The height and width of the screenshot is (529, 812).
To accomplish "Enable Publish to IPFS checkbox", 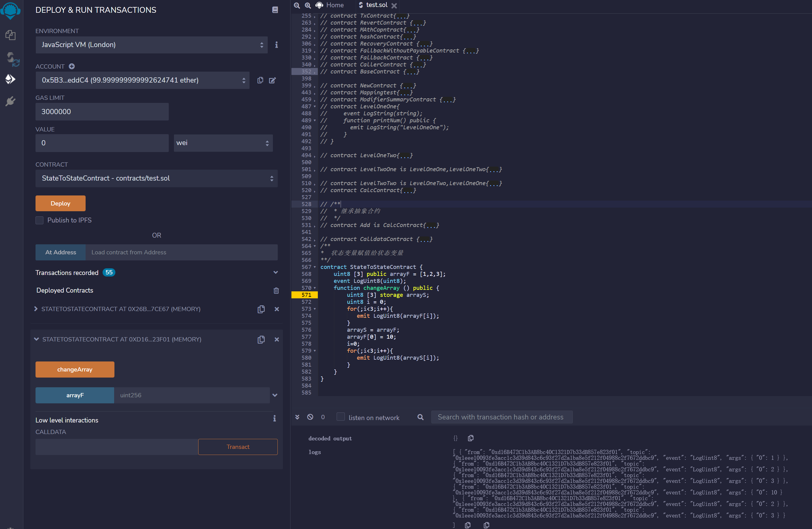I will 39,220.
